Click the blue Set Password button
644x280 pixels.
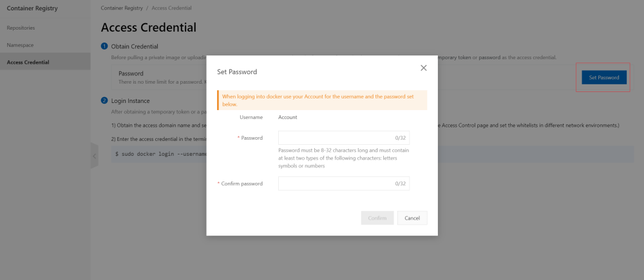(603, 77)
